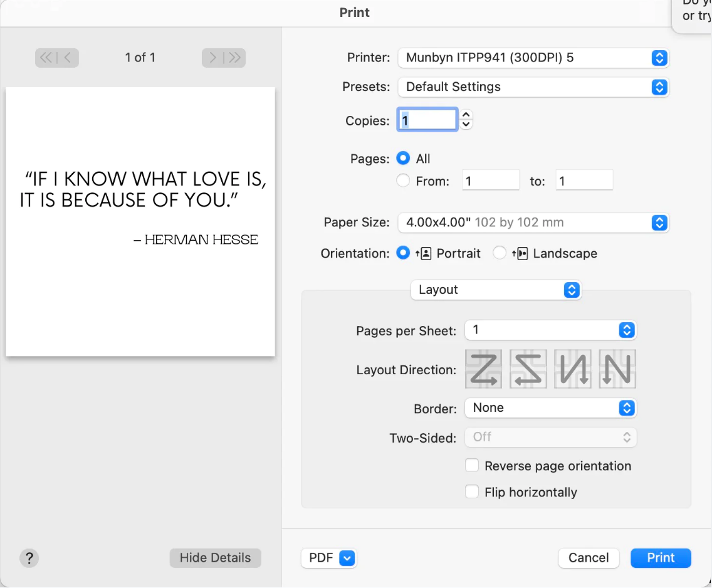Click the Print button
712x588 pixels.
(661, 558)
